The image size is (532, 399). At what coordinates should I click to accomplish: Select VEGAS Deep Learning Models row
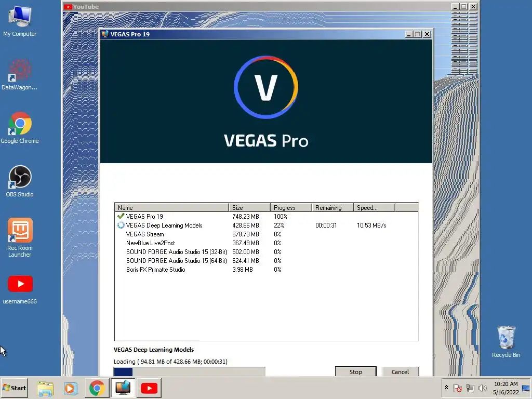(267, 225)
